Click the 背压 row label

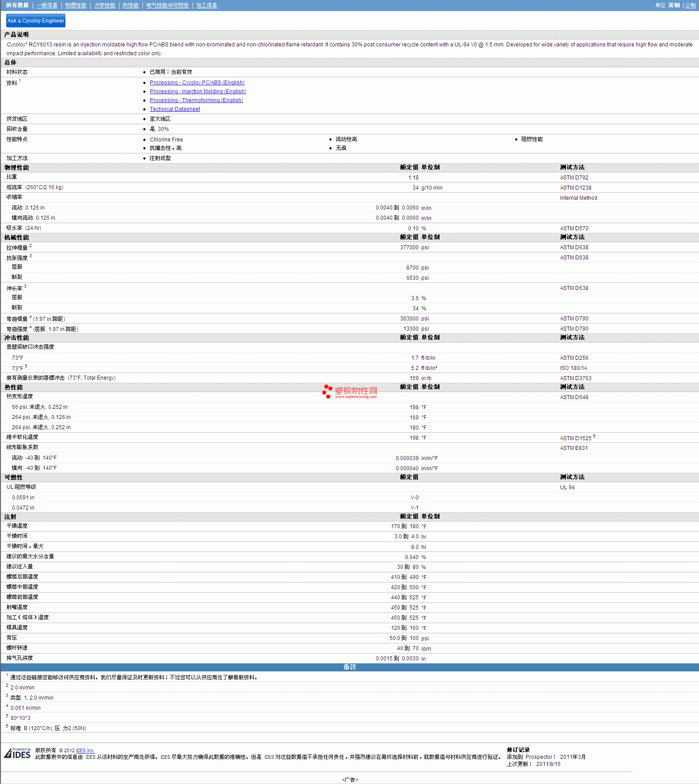pyautogui.click(x=11, y=638)
